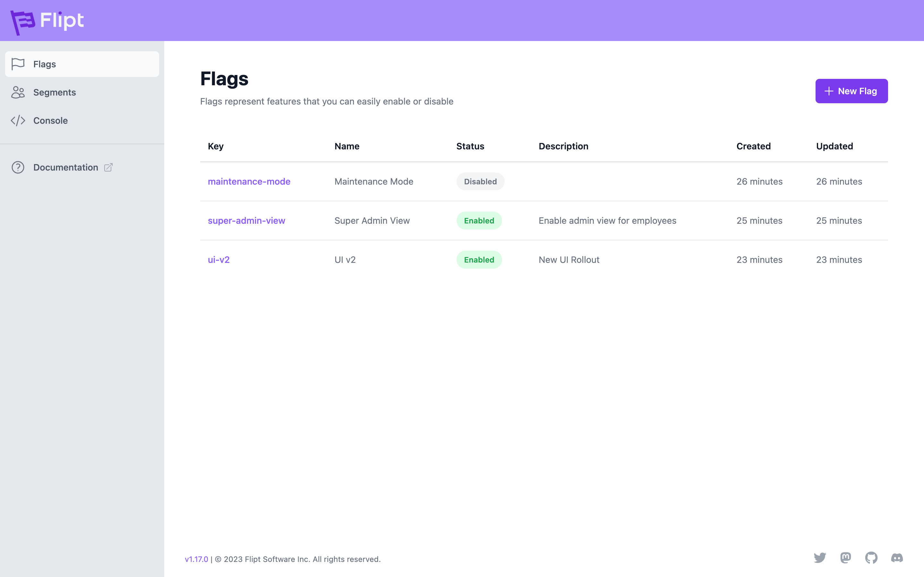Image resolution: width=924 pixels, height=577 pixels.
Task: Open Twitter link in footer
Action: point(820,558)
